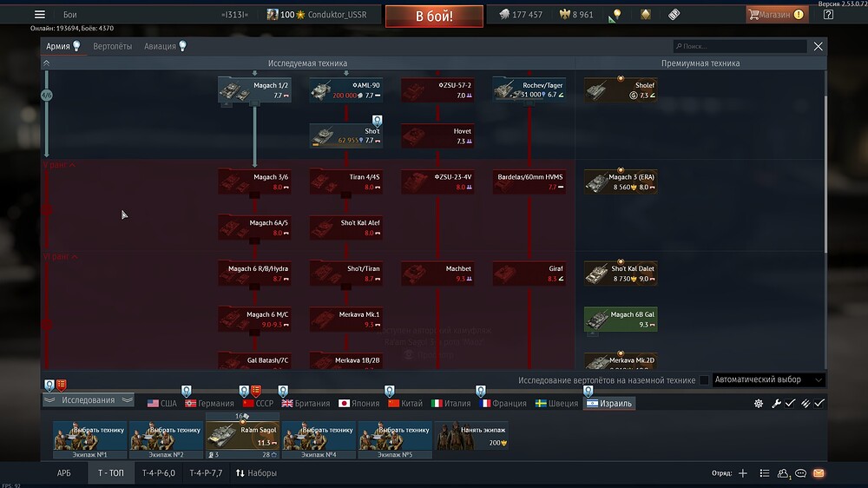Open the Наборы presets selector

(x=256, y=473)
